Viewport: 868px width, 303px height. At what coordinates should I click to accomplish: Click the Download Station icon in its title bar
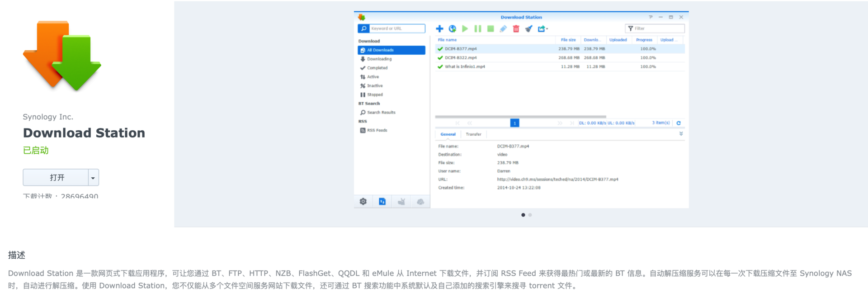point(361,17)
